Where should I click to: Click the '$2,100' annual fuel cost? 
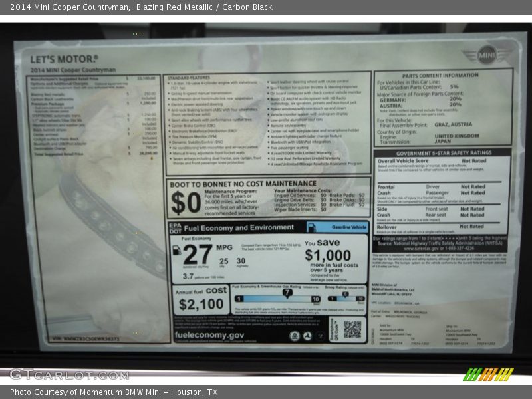(201, 305)
